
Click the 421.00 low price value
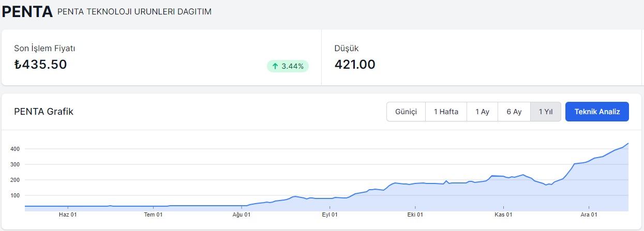pyautogui.click(x=355, y=65)
